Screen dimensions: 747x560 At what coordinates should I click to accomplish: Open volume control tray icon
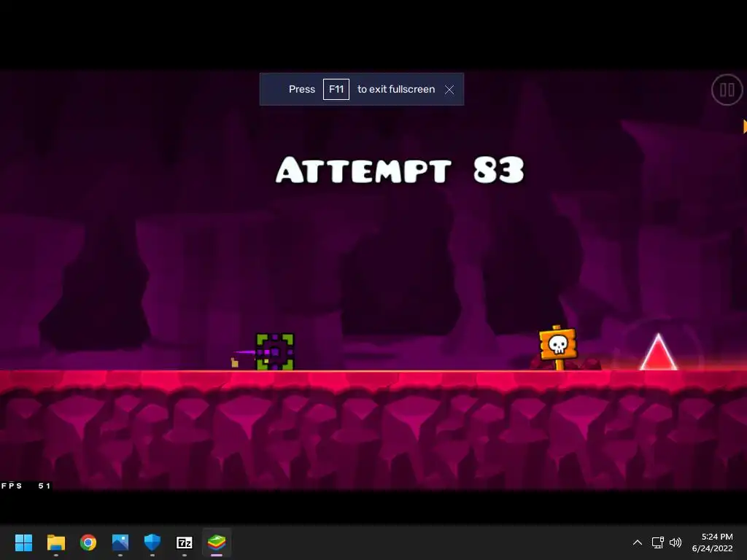676,542
